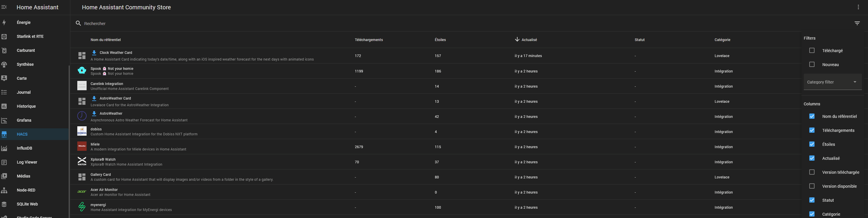
Task: Click the Log Viewer icon
Action: 4,162
